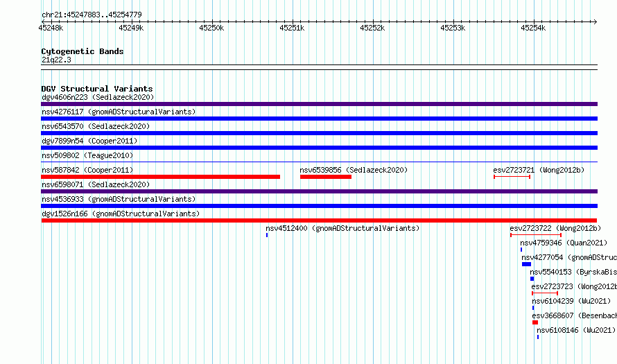Click the 45253k ruler tick label
Screen dimensions: 617x364
(x=453, y=28)
